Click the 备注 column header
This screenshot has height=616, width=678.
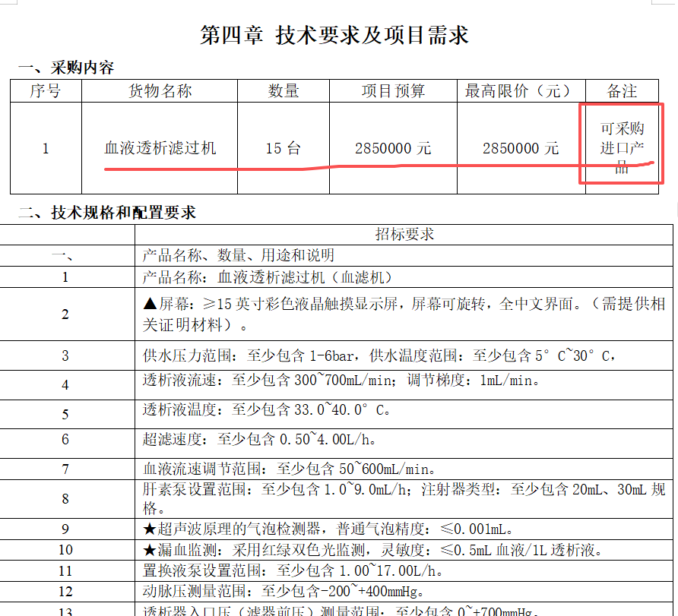(622, 91)
